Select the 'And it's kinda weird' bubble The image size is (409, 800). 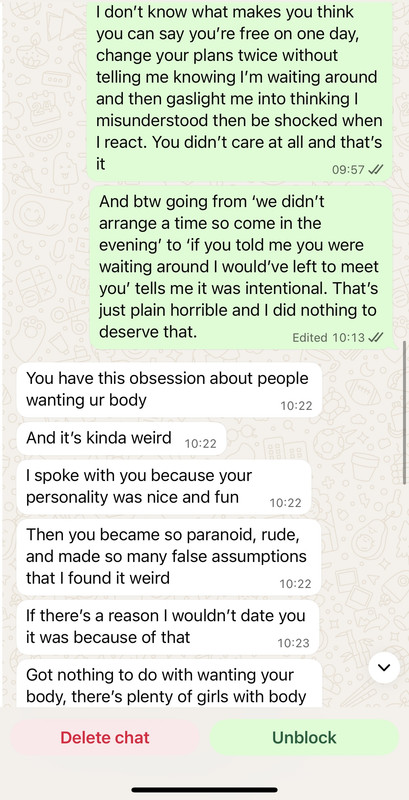click(x=121, y=438)
